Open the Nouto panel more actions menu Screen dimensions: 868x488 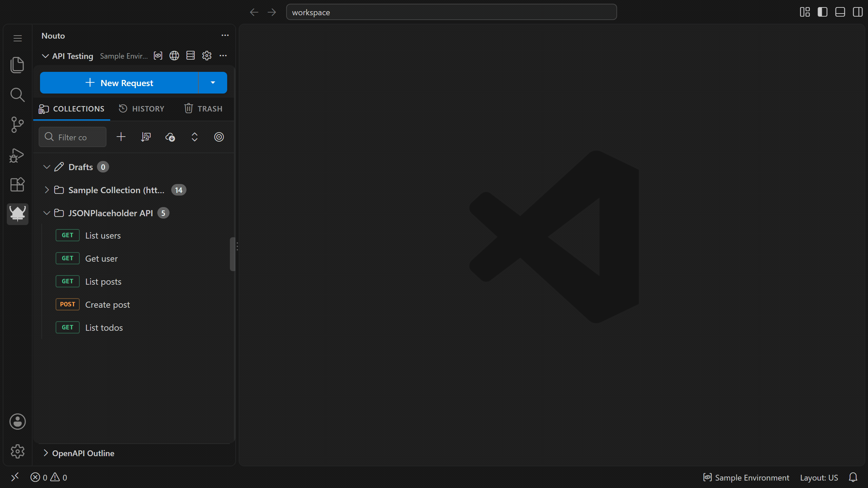(225, 35)
